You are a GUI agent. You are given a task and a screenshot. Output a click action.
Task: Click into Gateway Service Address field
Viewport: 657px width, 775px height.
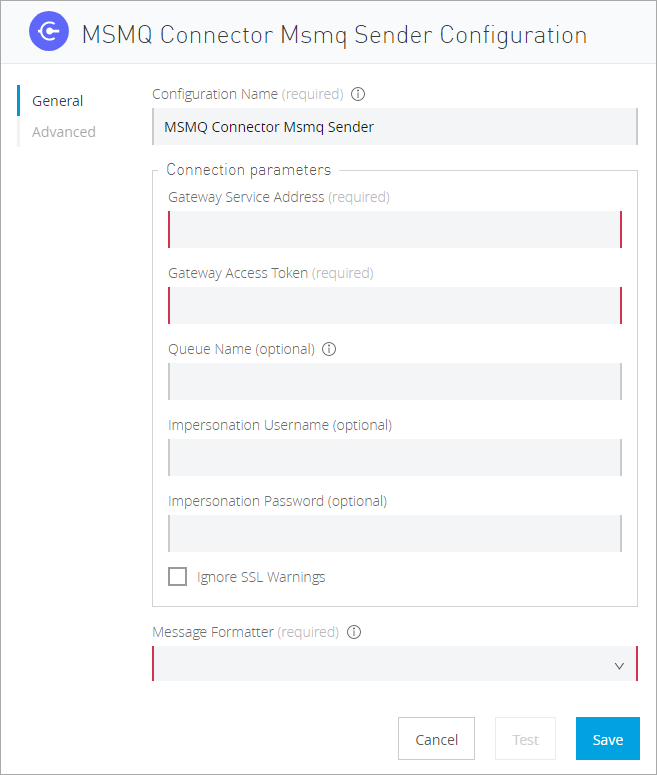coord(394,230)
